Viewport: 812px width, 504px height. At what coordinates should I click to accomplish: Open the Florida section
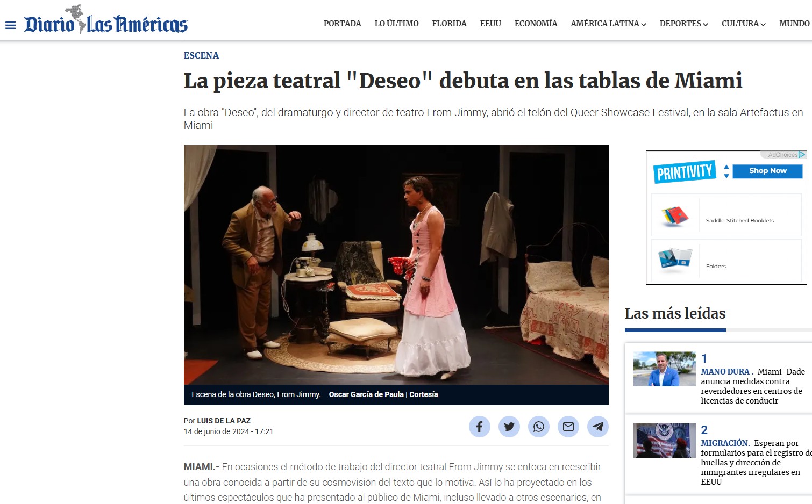(x=449, y=24)
